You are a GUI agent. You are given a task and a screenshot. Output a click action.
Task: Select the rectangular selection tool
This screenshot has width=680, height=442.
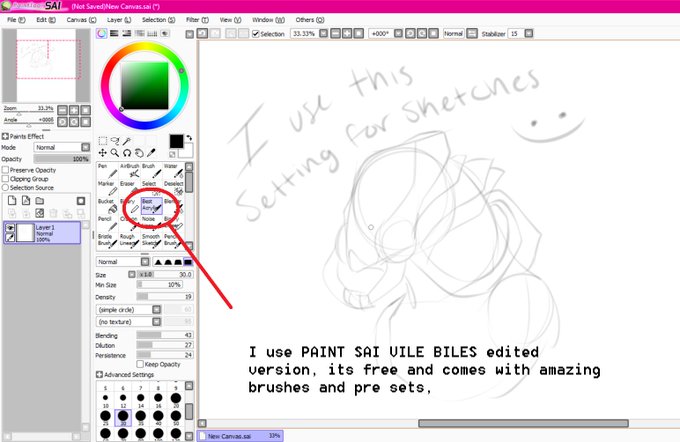[x=103, y=141]
